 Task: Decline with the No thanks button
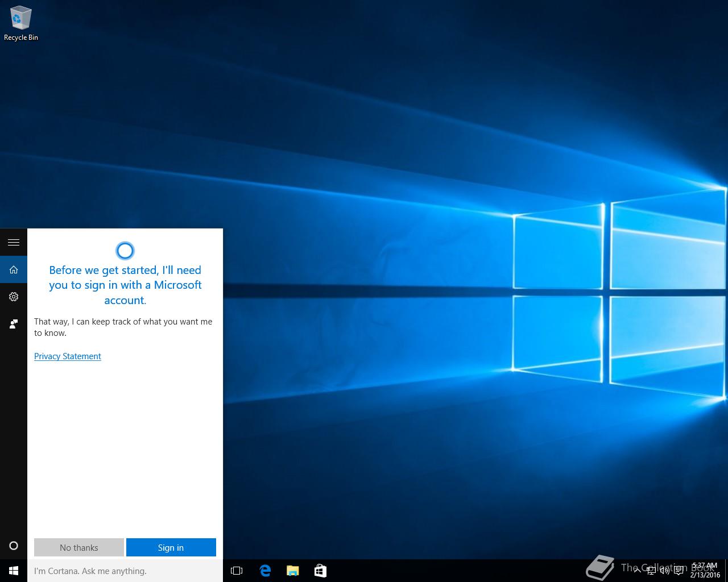pos(79,547)
